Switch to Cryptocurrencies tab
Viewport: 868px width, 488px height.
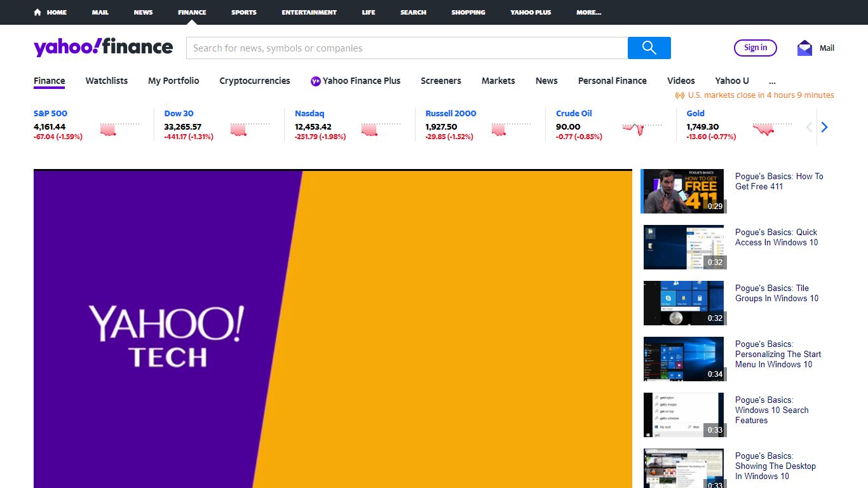pos(255,81)
